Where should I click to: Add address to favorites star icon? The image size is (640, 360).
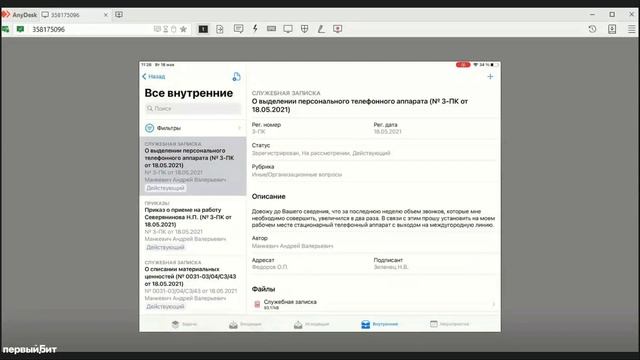tap(183, 29)
